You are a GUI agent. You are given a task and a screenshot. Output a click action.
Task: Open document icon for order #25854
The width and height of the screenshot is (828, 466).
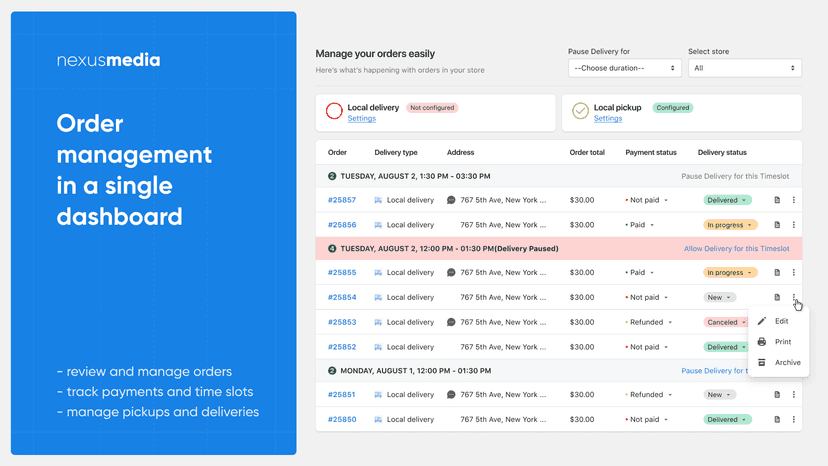pos(777,297)
